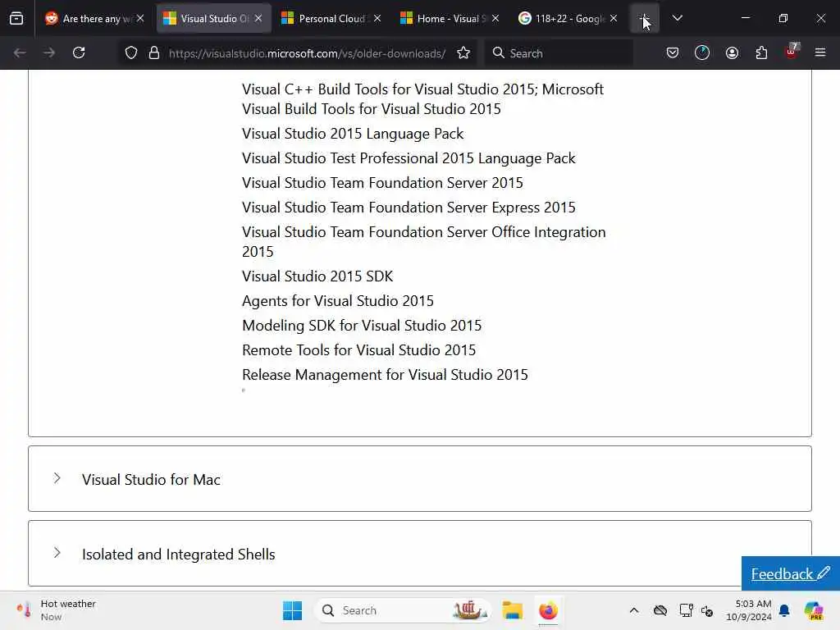Viewport: 840px width, 630px height.
Task: Go back to previous page
Action: coord(20,52)
